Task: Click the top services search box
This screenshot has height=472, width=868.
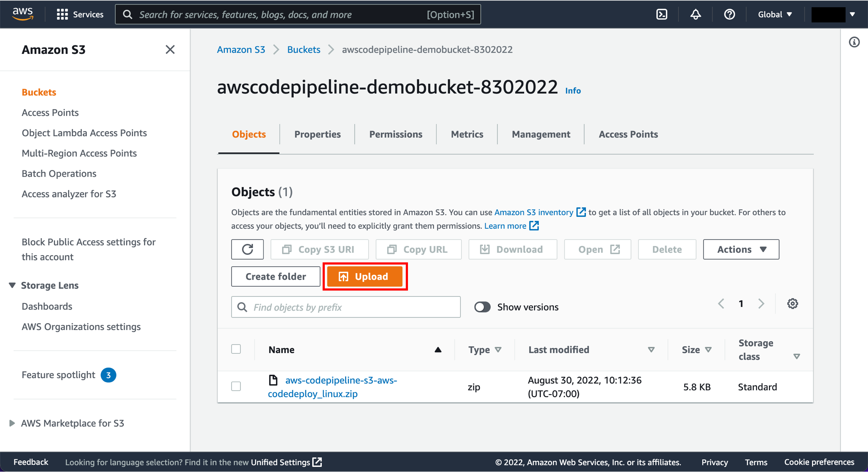Action: [298, 14]
